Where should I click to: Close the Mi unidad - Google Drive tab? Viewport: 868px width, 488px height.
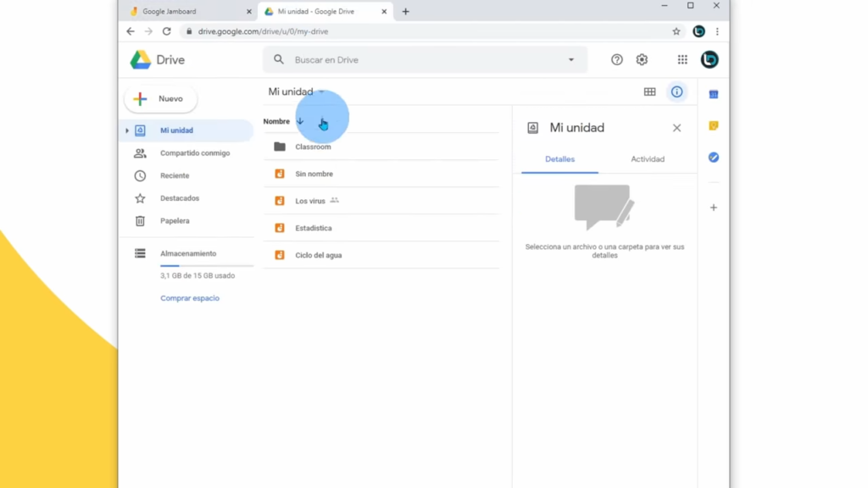point(384,11)
